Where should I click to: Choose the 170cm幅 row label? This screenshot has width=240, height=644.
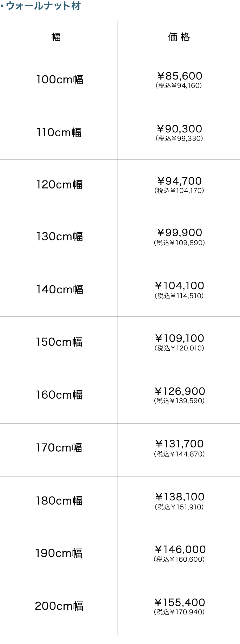point(59,447)
